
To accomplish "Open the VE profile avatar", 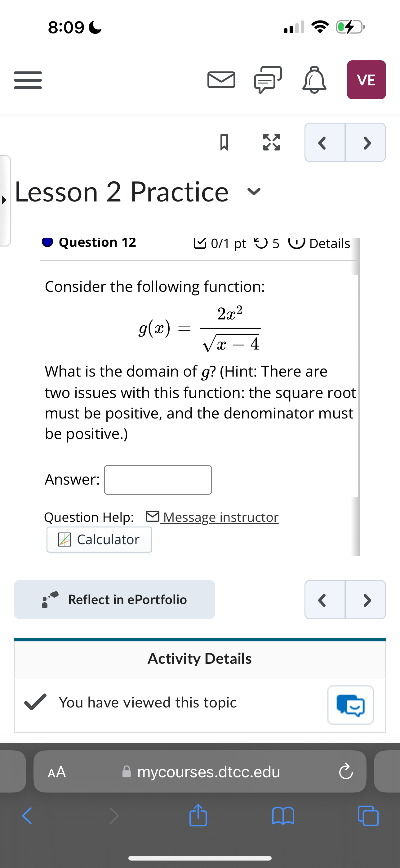I will tap(366, 80).
